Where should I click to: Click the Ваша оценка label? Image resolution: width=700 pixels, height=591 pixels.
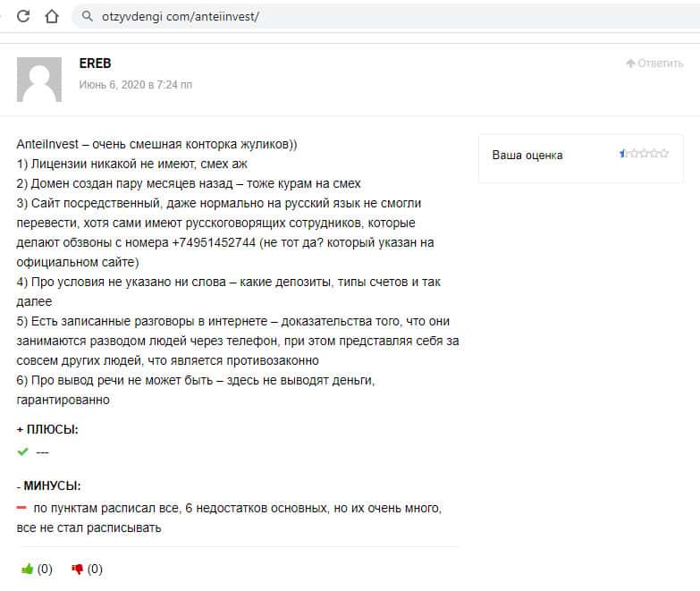click(x=527, y=155)
